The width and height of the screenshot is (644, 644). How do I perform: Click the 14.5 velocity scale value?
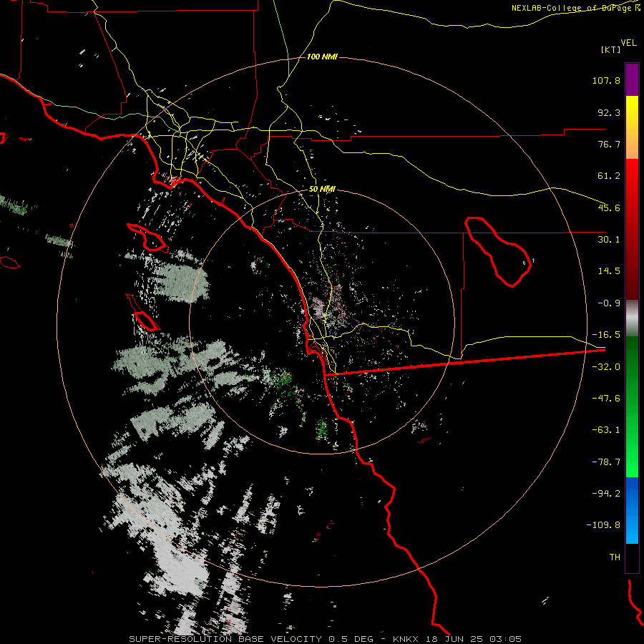(x=609, y=271)
